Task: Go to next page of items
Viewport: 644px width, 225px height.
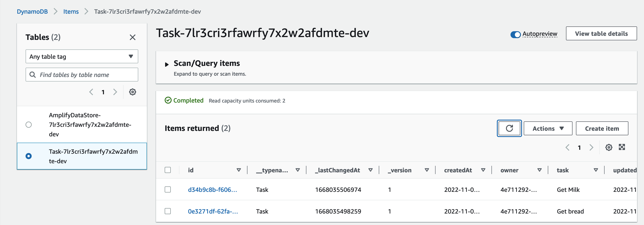Action: click(x=591, y=147)
